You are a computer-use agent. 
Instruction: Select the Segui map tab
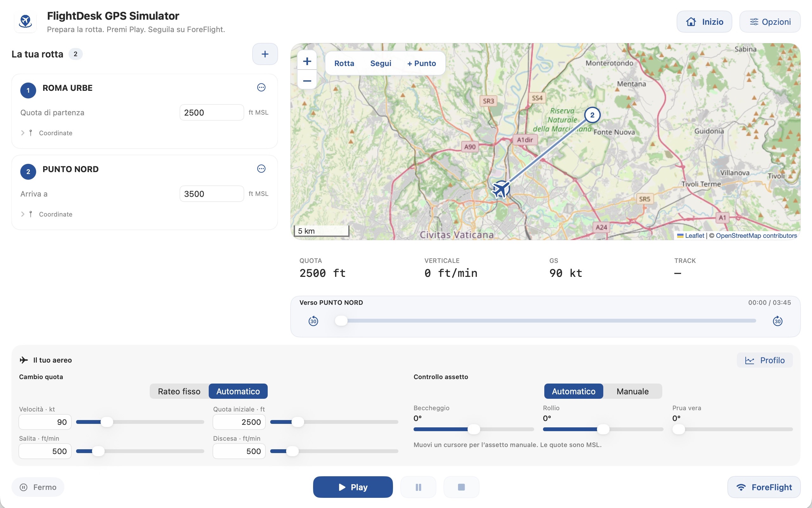381,63
